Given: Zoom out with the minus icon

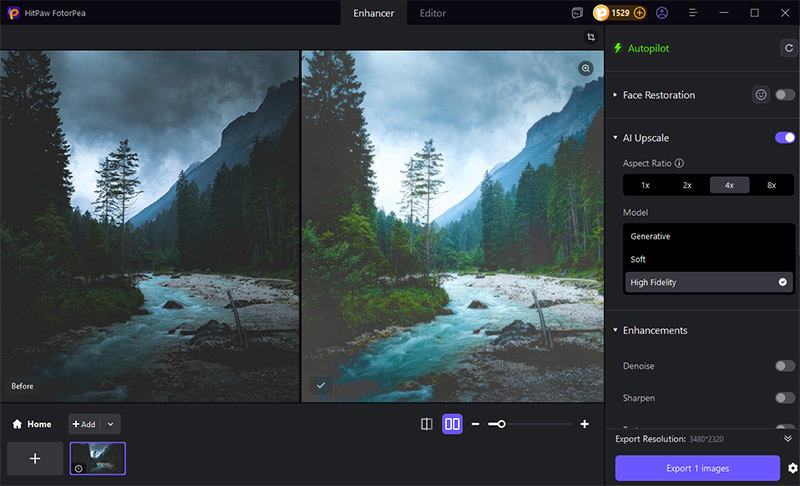Looking at the screenshot, I should tap(475, 424).
